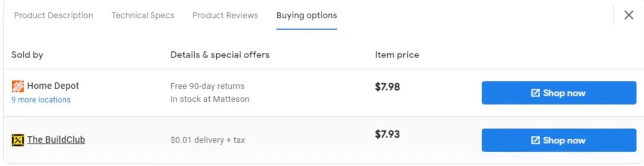This screenshot has width=644, height=166.
Task: Click the Details & special offers header
Action: pos(220,55)
